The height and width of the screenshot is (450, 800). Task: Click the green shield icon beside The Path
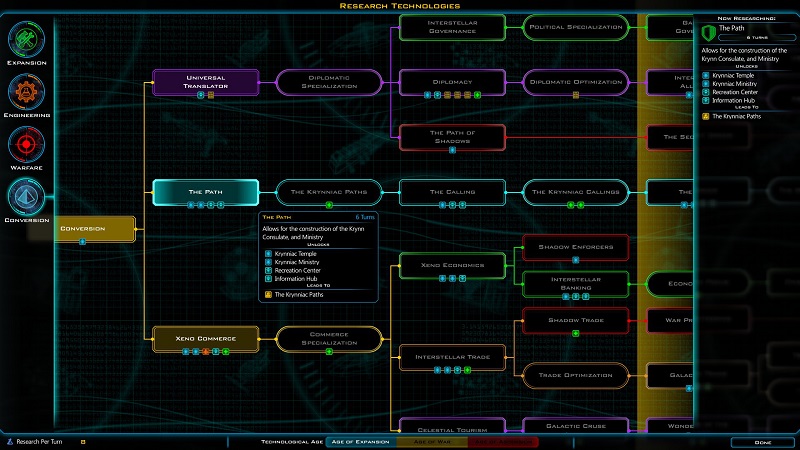coord(708,33)
